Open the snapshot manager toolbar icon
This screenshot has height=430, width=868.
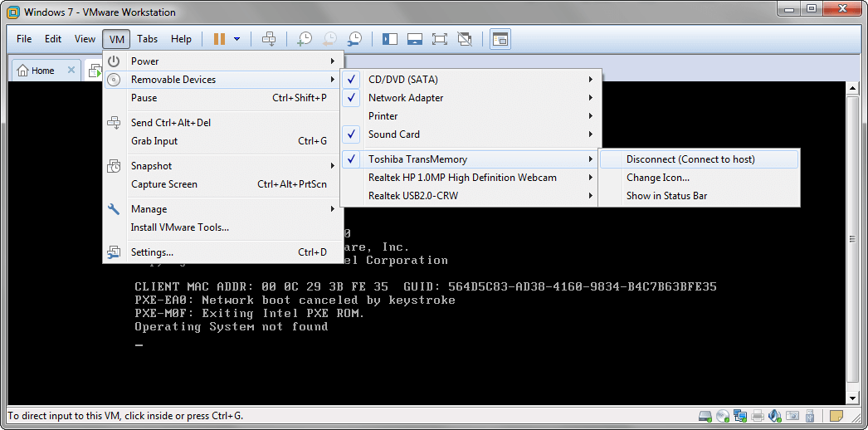(355, 39)
